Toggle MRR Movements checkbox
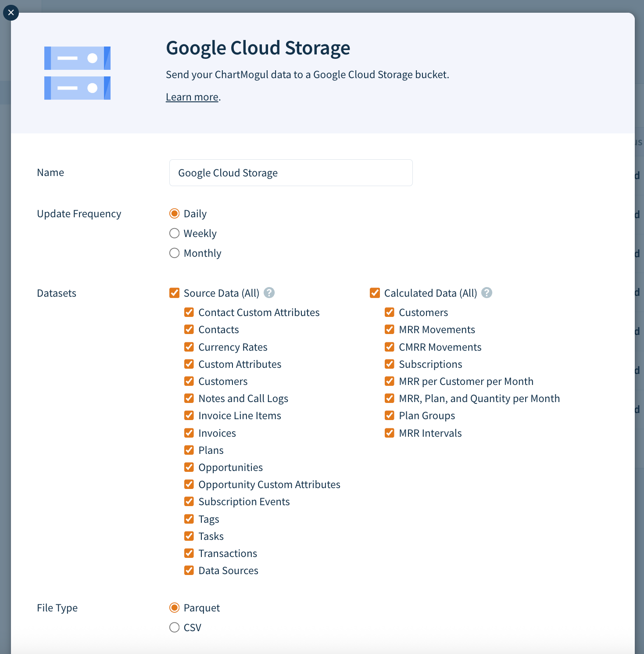644x654 pixels. 390,330
